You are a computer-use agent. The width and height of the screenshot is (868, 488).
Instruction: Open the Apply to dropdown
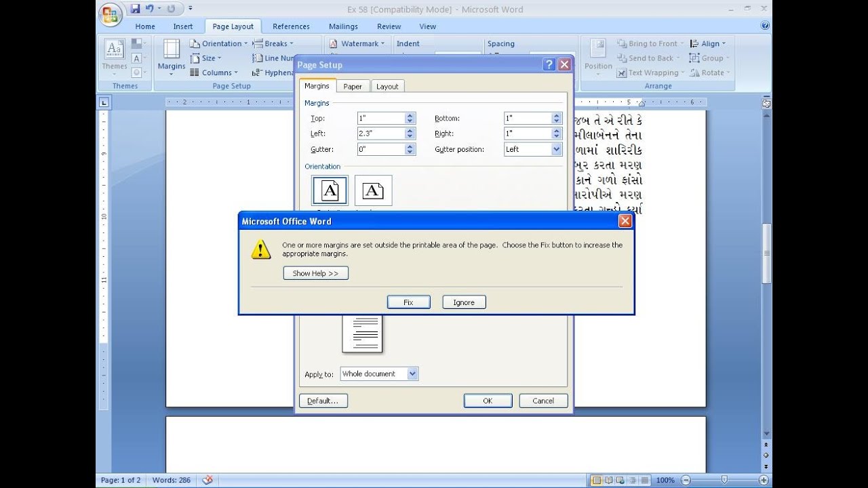(x=379, y=373)
